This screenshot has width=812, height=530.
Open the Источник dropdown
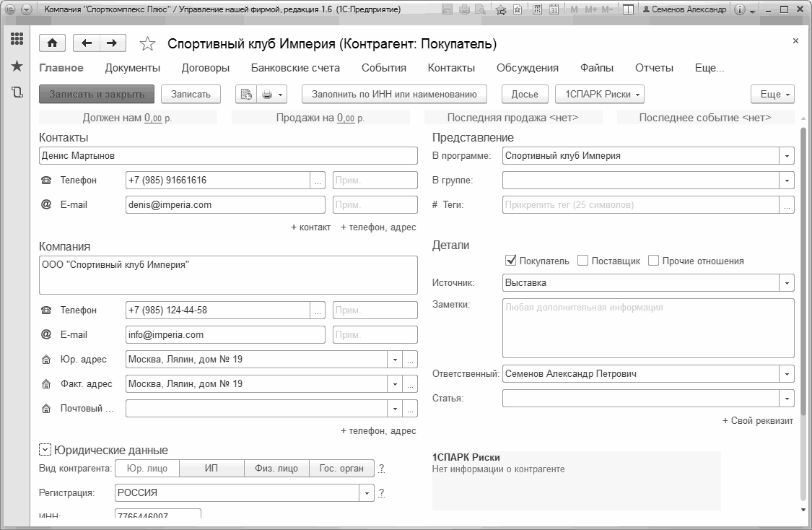click(x=787, y=283)
